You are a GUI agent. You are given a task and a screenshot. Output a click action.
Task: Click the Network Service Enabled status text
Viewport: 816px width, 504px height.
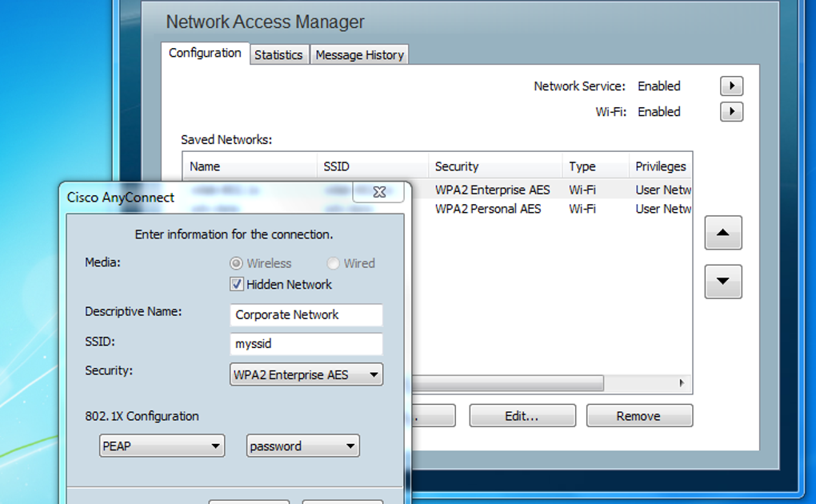[659, 86]
